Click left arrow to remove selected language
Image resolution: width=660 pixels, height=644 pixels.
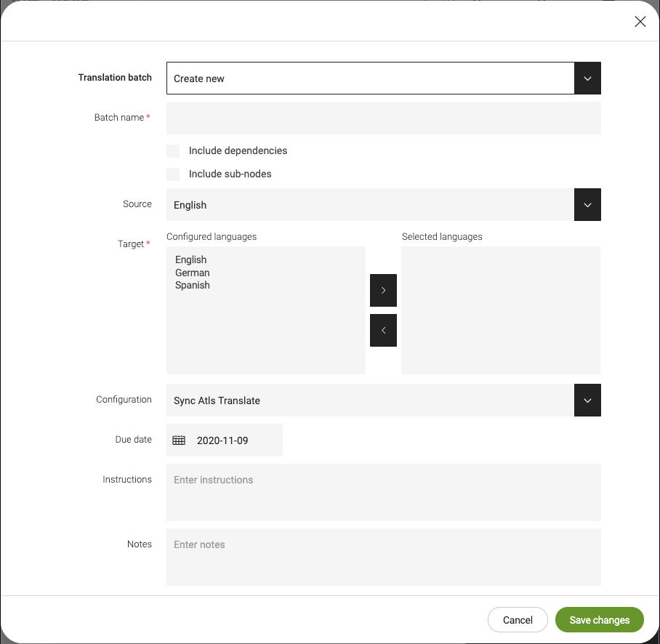tap(383, 330)
